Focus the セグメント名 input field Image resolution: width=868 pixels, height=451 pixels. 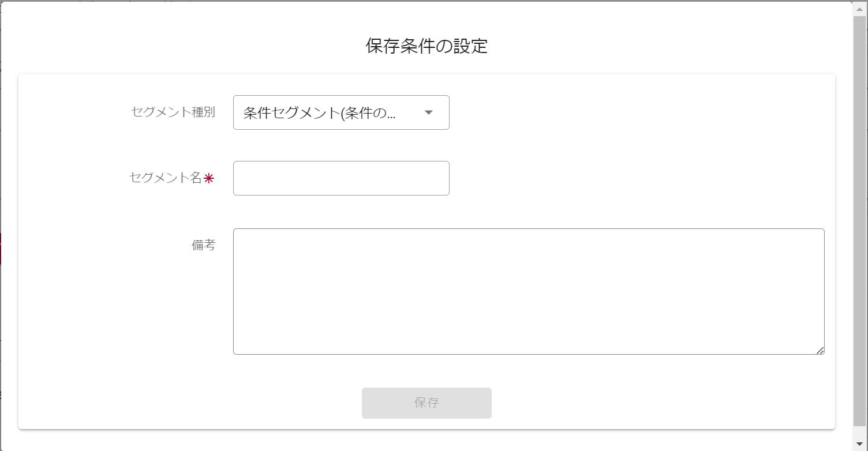[x=341, y=178]
